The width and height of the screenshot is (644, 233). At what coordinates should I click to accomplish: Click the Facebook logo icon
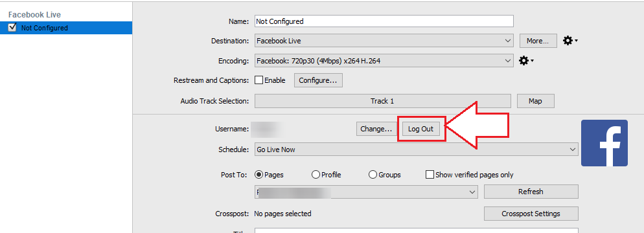604,143
